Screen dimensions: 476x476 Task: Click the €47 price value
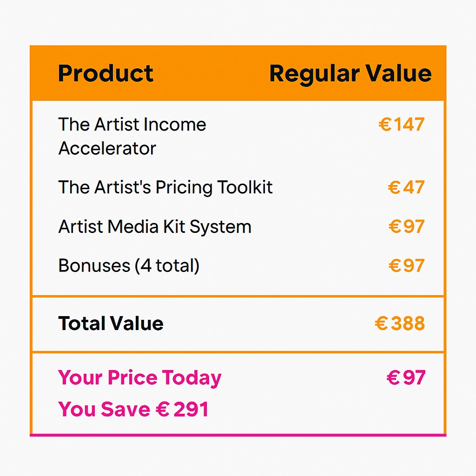pyautogui.click(x=406, y=187)
